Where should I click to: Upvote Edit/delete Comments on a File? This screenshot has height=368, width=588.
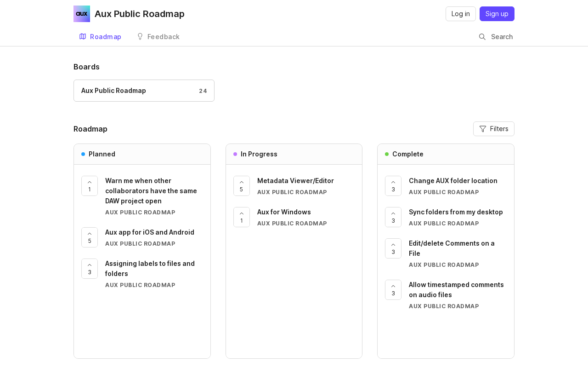pos(393,248)
